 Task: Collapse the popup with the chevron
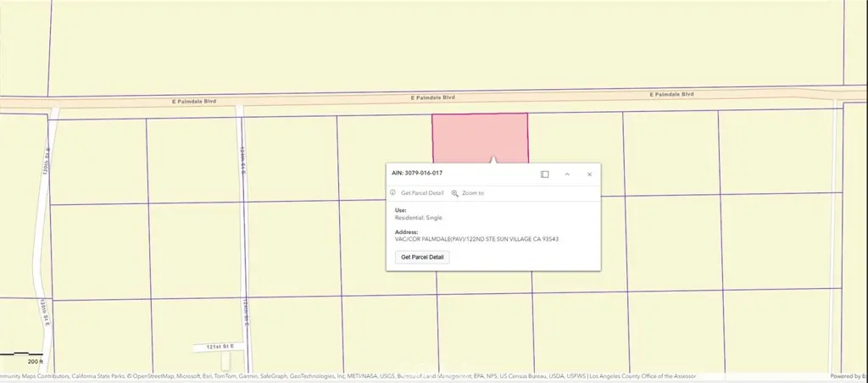[567, 175]
